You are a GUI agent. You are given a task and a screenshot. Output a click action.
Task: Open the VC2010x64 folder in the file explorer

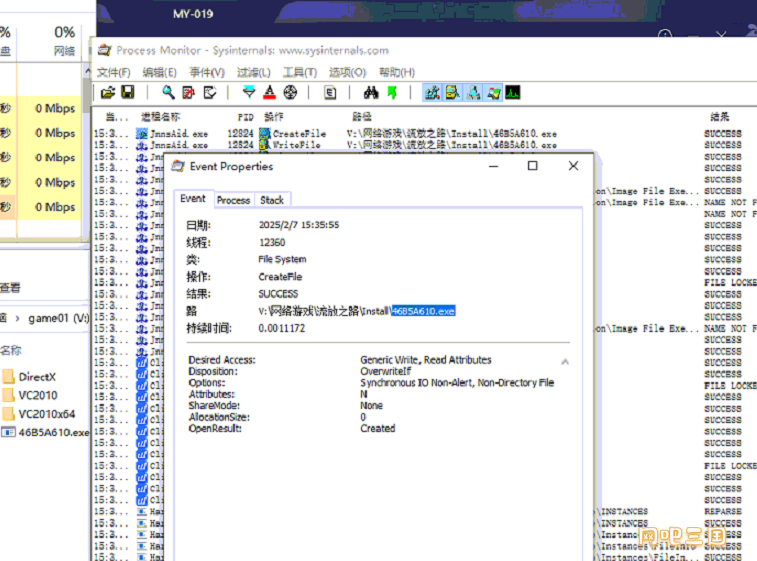[39, 414]
